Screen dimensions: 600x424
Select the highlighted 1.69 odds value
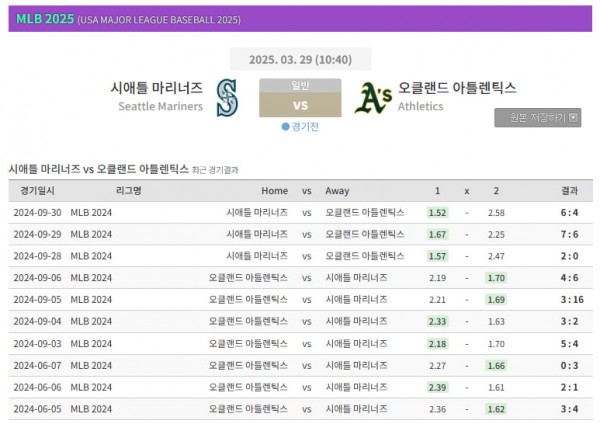point(496,299)
